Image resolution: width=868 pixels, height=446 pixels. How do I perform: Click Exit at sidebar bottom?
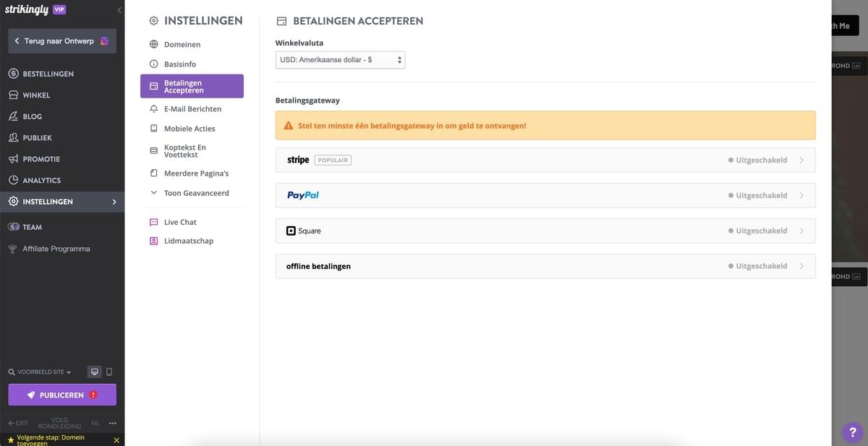point(18,423)
